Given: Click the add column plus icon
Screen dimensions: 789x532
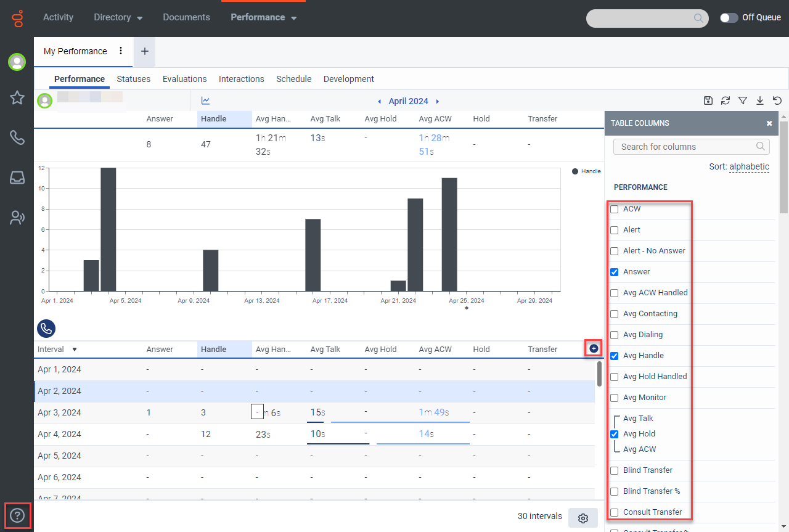Looking at the screenshot, I should coord(594,349).
